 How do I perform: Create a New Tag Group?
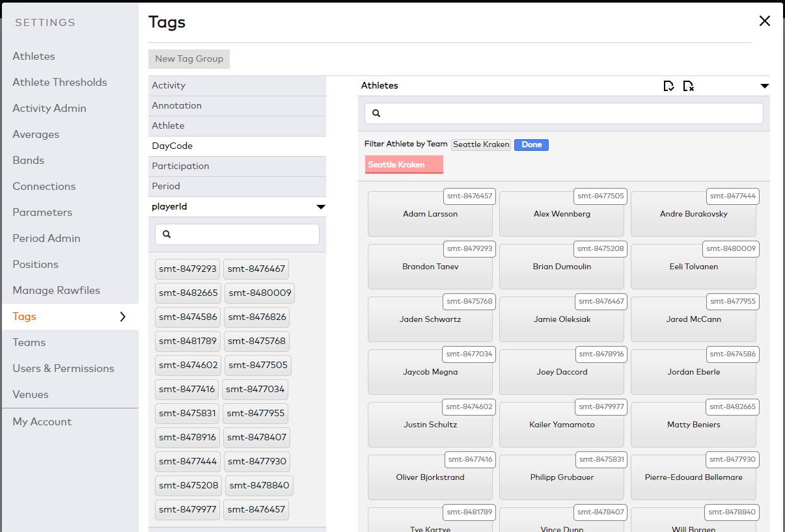pos(189,59)
